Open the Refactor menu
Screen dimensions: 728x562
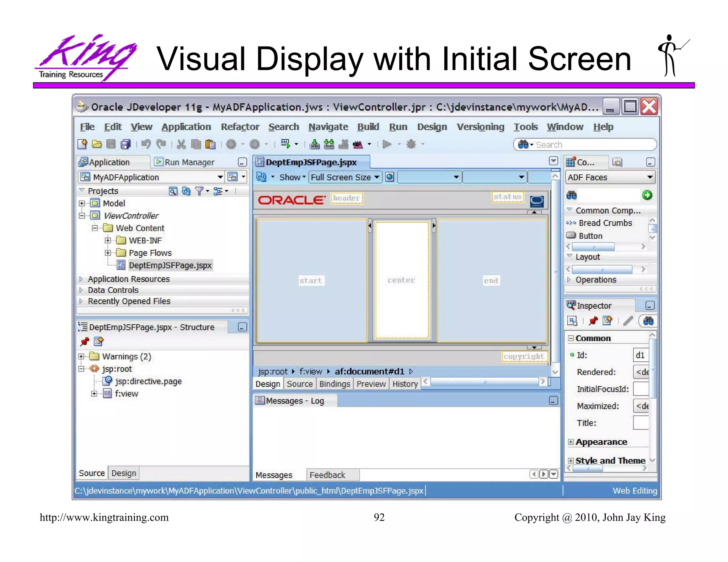coord(240,127)
